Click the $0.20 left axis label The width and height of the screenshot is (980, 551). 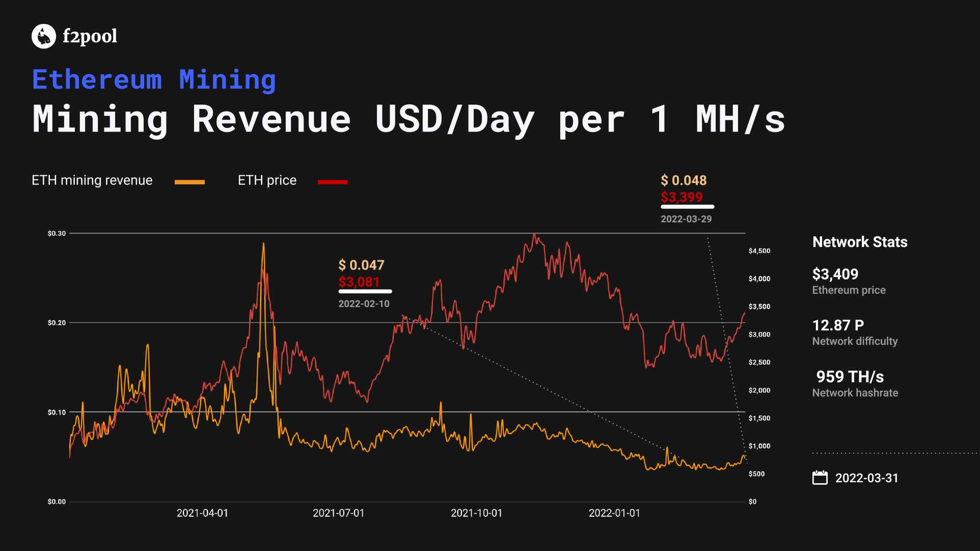[x=57, y=323]
